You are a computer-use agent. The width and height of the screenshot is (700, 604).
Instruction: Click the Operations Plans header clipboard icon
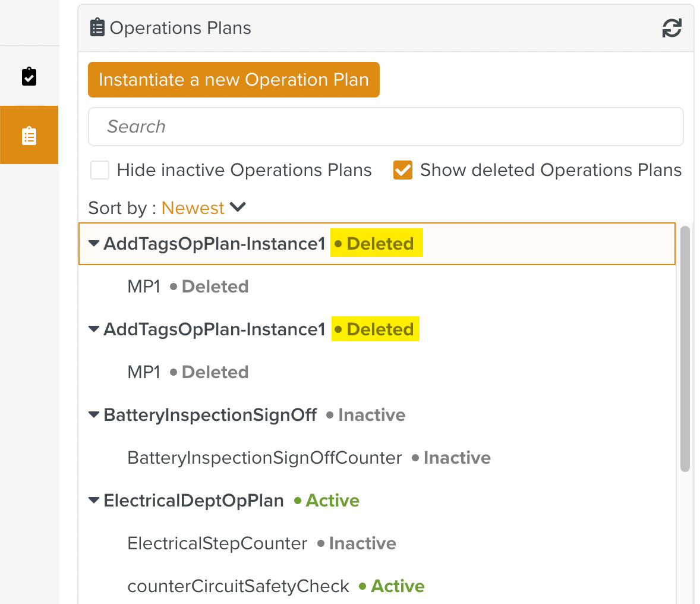click(97, 28)
